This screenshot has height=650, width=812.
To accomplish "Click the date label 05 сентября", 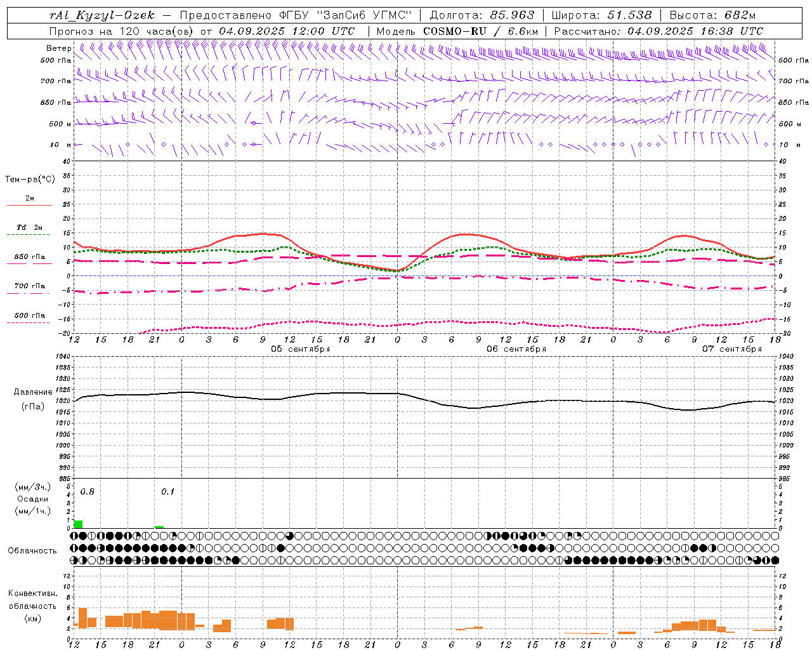I will point(301,349).
